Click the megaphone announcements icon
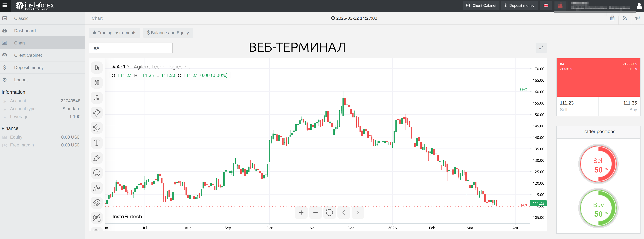The height and width of the screenshot is (239, 644). (x=638, y=18)
